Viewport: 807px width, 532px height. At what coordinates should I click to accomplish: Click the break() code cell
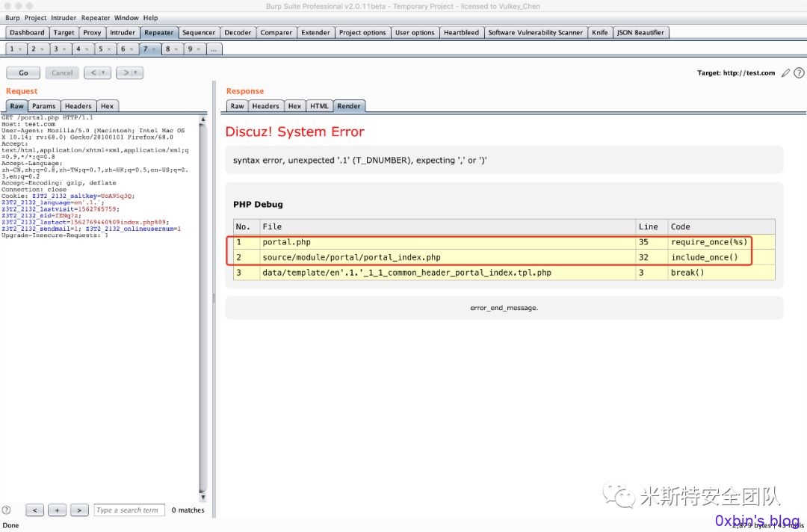[x=721, y=273]
